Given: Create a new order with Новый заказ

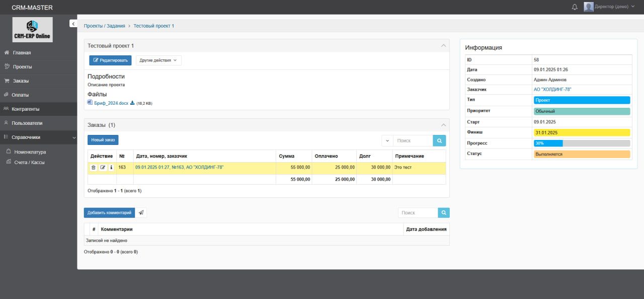Looking at the screenshot, I should (103, 140).
